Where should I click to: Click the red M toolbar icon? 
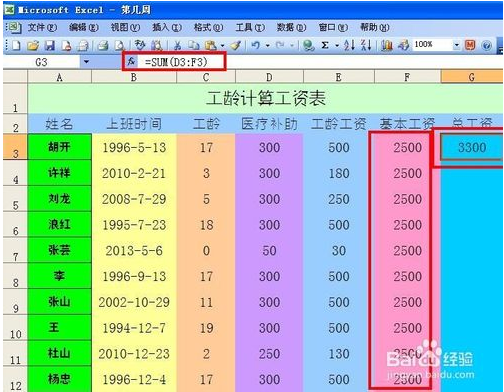tap(470, 45)
